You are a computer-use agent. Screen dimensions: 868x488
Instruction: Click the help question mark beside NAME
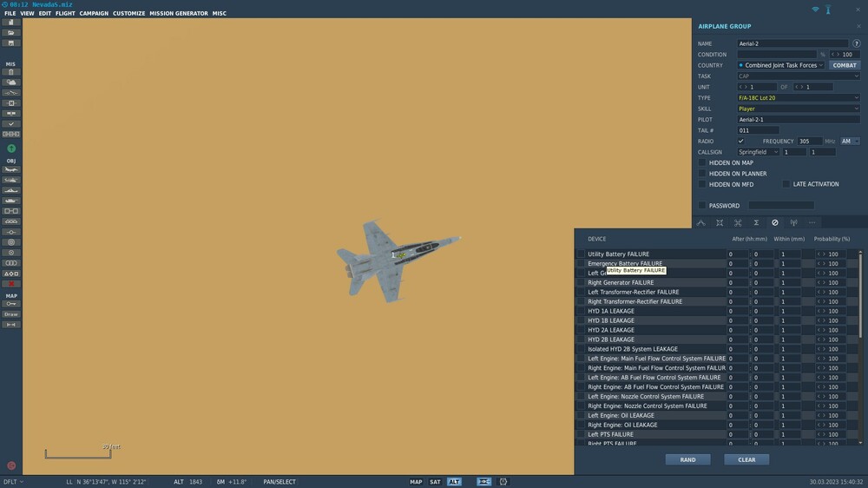tap(857, 43)
